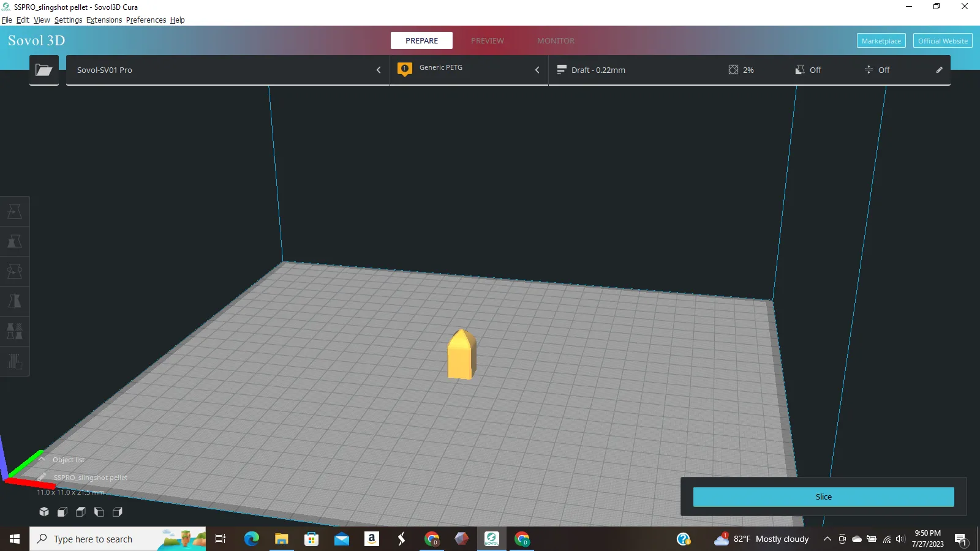
Task: Open Amazon from the taskbar
Action: pyautogui.click(x=372, y=539)
